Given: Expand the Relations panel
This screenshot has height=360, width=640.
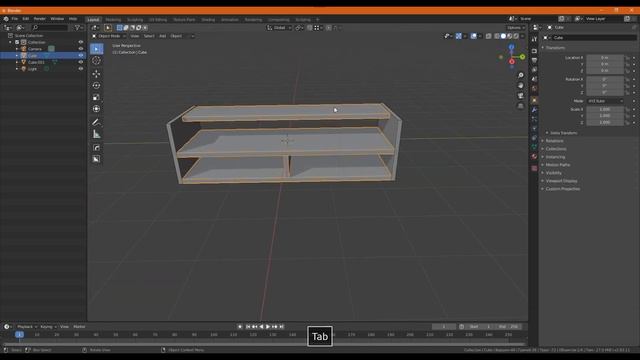Looking at the screenshot, I should (x=554, y=141).
